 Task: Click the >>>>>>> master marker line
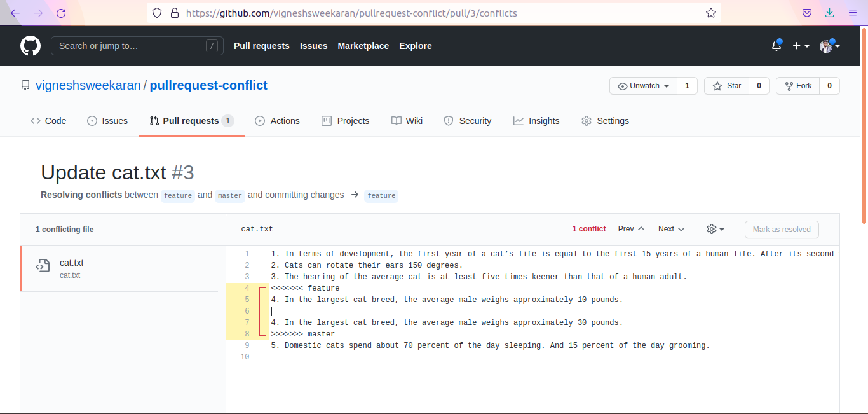tap(302, 334)
